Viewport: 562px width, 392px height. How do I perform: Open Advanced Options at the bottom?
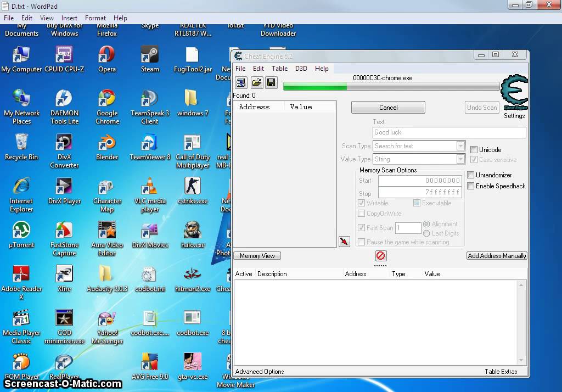pyautogui.click(x=260, y=372)
